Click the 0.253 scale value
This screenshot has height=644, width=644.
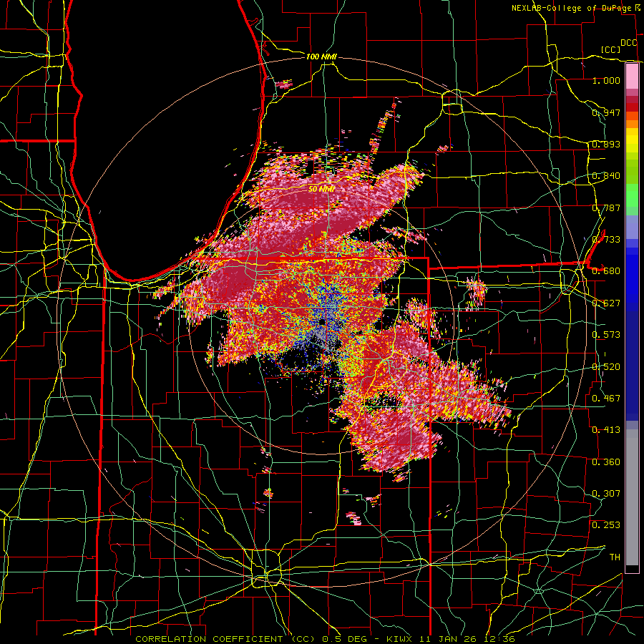(x=606, y=525)
